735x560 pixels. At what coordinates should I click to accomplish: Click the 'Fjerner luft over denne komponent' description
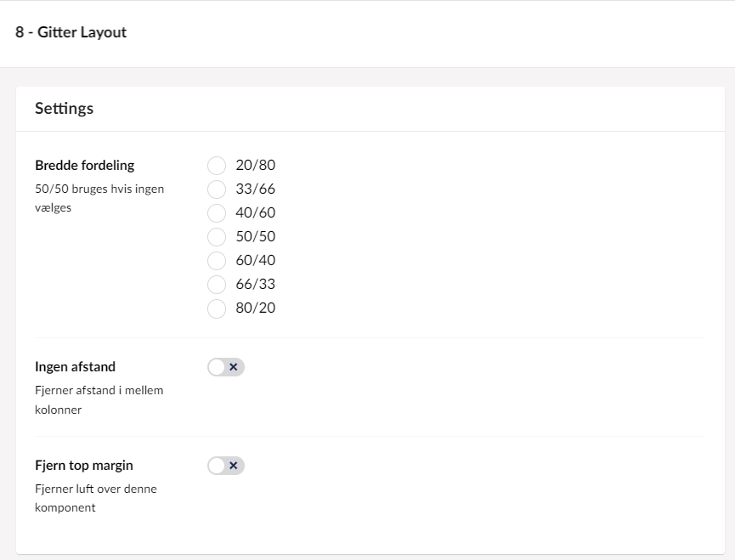(x=95, y=498)
